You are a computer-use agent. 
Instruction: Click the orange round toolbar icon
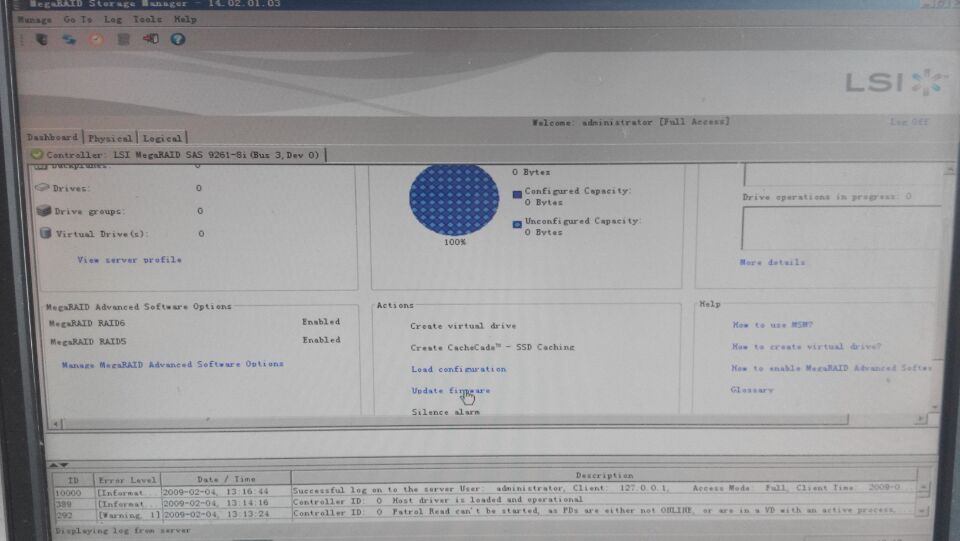[96, 40]
